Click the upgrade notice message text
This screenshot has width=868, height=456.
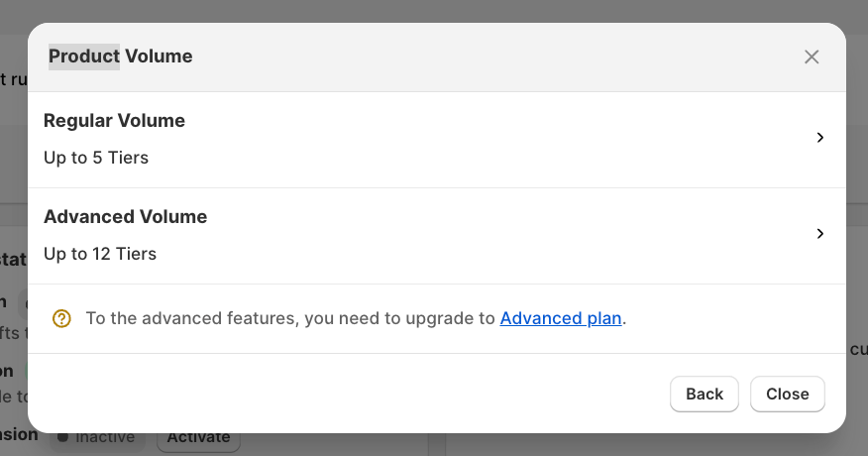coord(289,318)
